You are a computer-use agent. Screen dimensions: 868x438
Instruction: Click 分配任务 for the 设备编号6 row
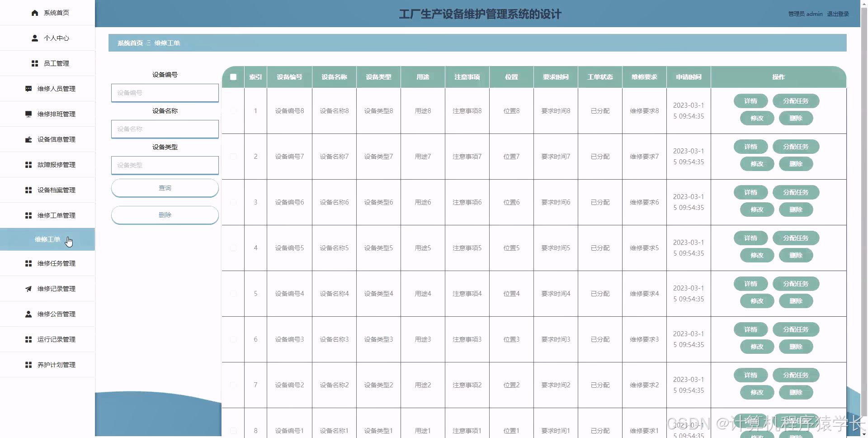796,192
